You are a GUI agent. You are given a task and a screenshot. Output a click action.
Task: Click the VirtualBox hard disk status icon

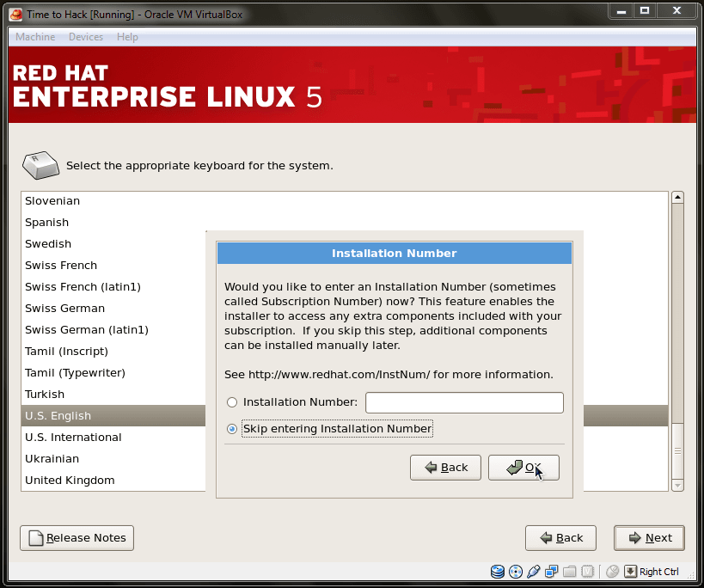click(498, 572)
